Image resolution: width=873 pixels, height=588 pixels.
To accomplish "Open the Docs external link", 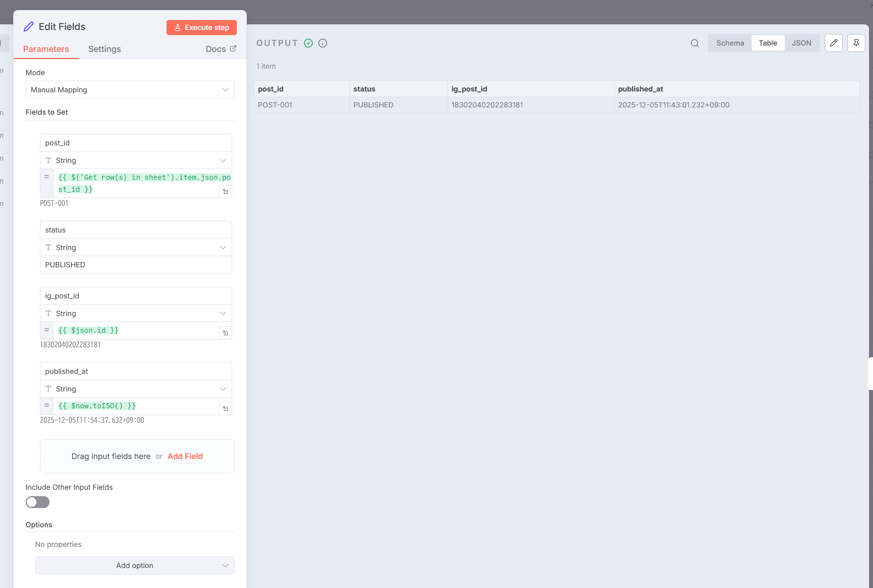I will (221, 49).
